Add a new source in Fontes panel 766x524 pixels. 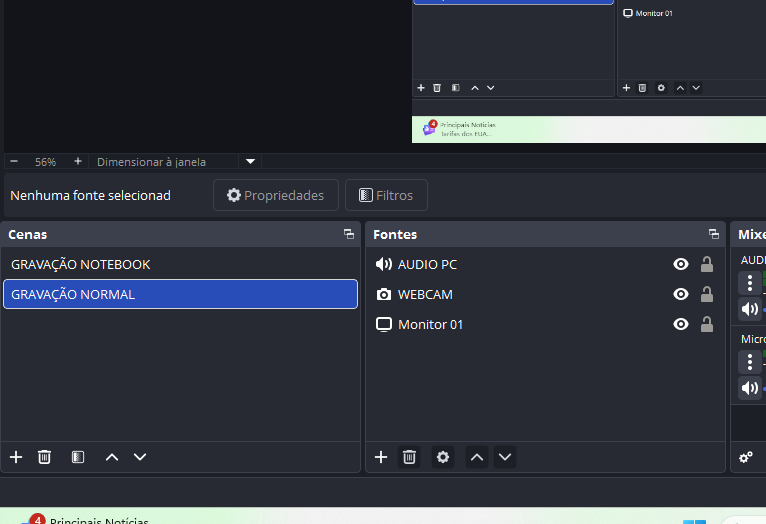pos(381,457)
